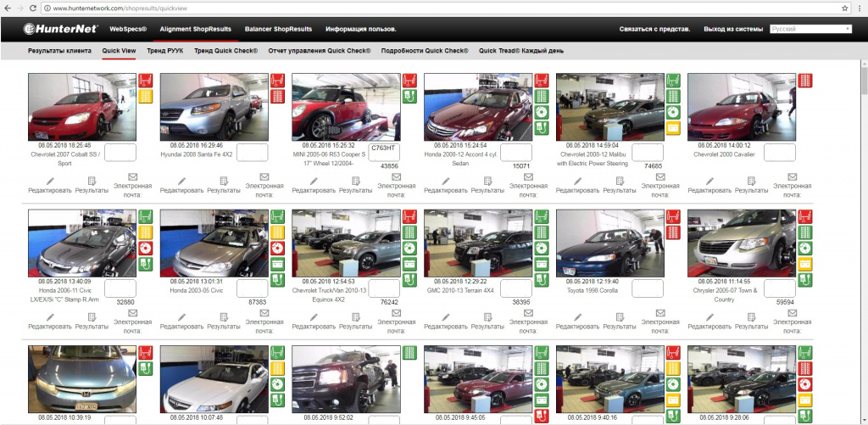
Task: Click the red alignment icon beside the Cobalt SS
Action: pos(145,81)
